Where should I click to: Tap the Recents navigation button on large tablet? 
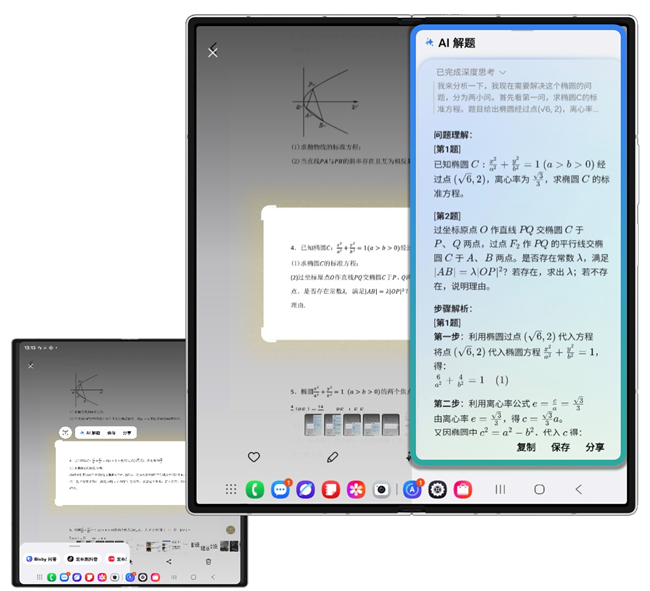[x=500, y=489]
